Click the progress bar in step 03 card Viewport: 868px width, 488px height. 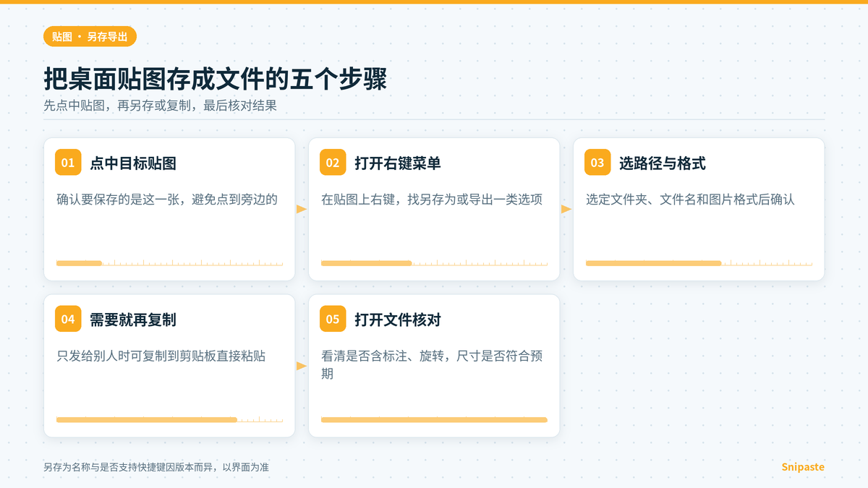tap(699, 263)
